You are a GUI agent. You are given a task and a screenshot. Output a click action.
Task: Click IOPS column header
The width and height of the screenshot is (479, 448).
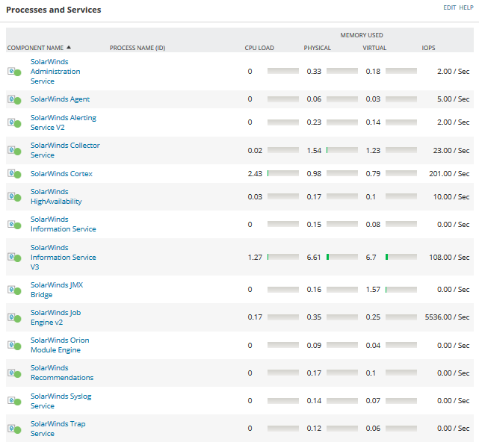(428, 48)
